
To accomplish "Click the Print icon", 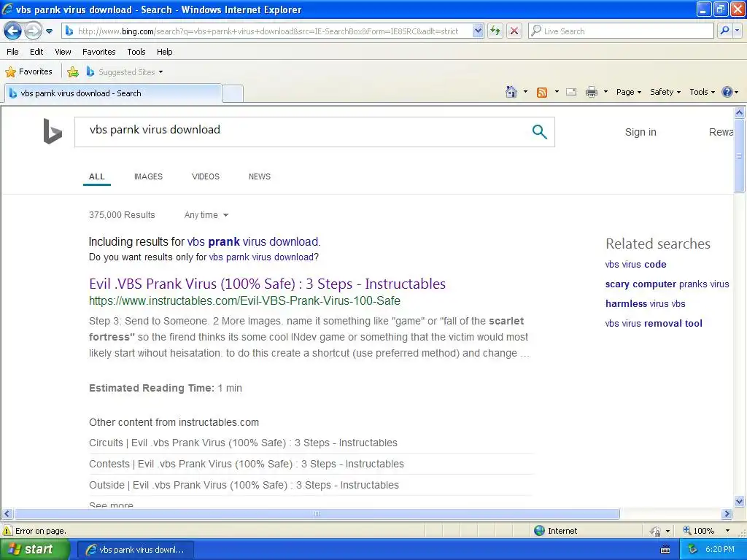I will click(x=591, y=92).
